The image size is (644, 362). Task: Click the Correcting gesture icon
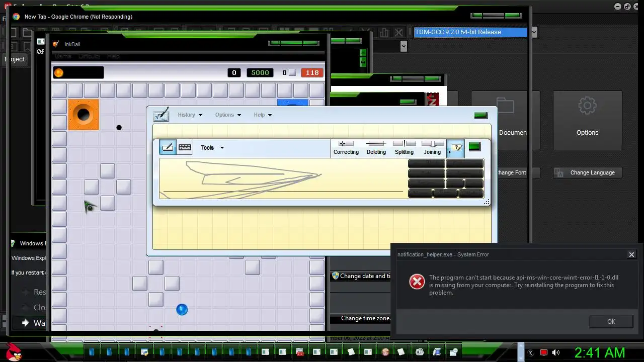coord(346,144)
